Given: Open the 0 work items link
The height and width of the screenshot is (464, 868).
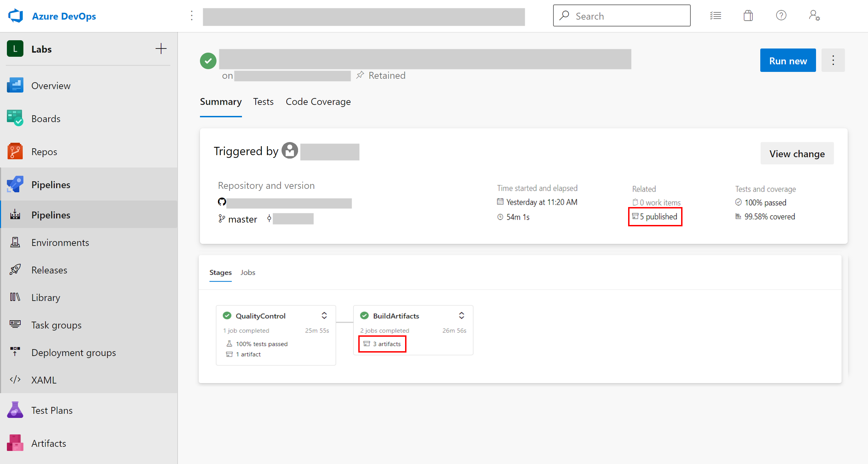Looking at the screenshot, I should tap(656, 203).
